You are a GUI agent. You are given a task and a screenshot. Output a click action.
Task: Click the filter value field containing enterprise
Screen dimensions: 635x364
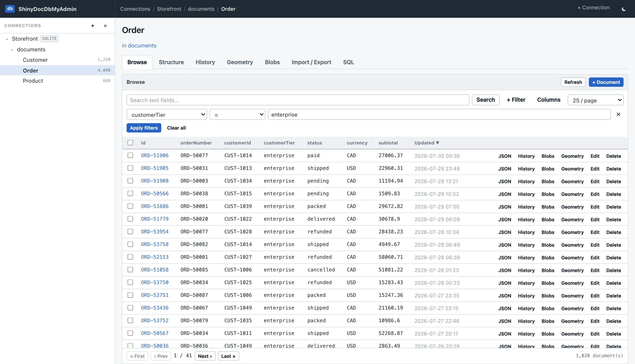tap(439, 114)
